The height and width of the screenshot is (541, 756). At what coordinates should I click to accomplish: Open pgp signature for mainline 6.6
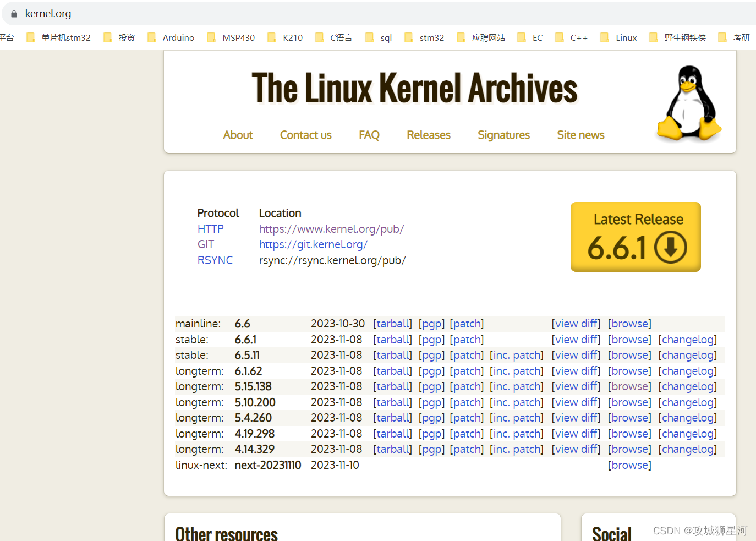point(431,324)
